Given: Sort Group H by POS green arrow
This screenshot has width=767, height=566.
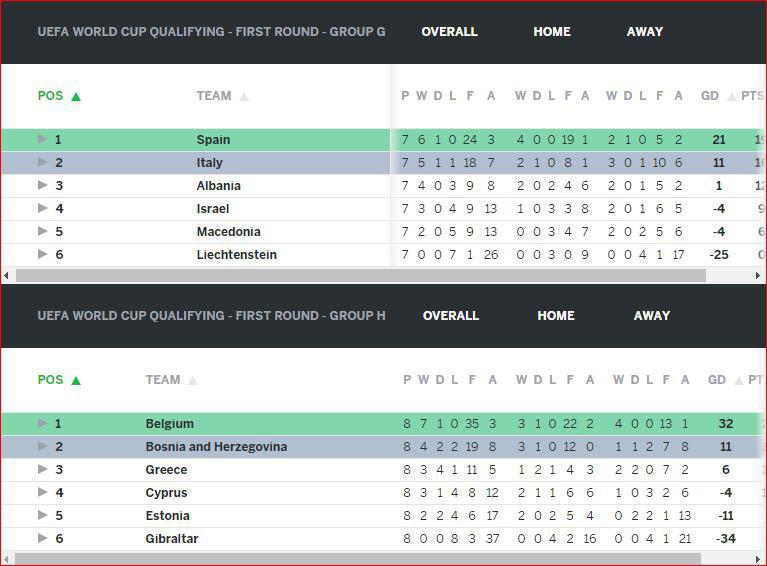Looking at the screenshot, I should click(x=76, y=381).
